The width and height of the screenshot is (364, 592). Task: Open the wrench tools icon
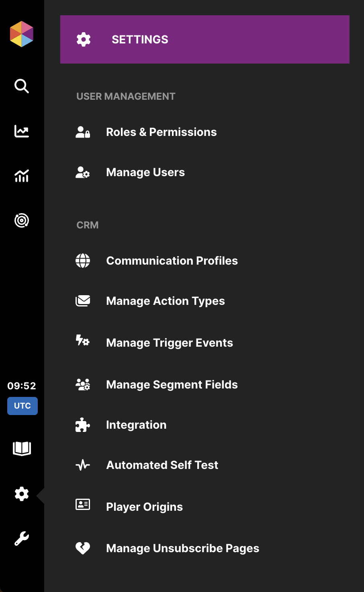click(22, 539)
